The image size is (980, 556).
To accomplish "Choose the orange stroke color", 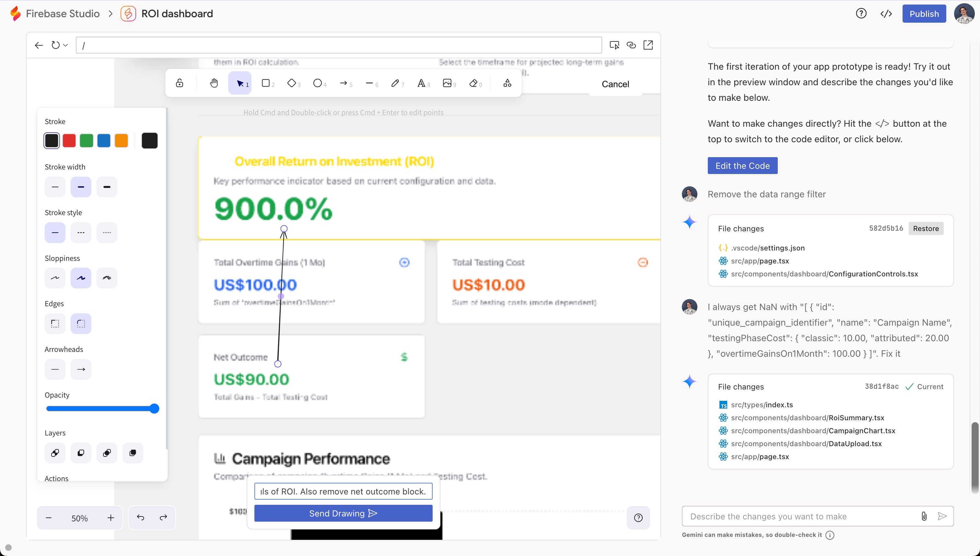I will pos(121,141).
